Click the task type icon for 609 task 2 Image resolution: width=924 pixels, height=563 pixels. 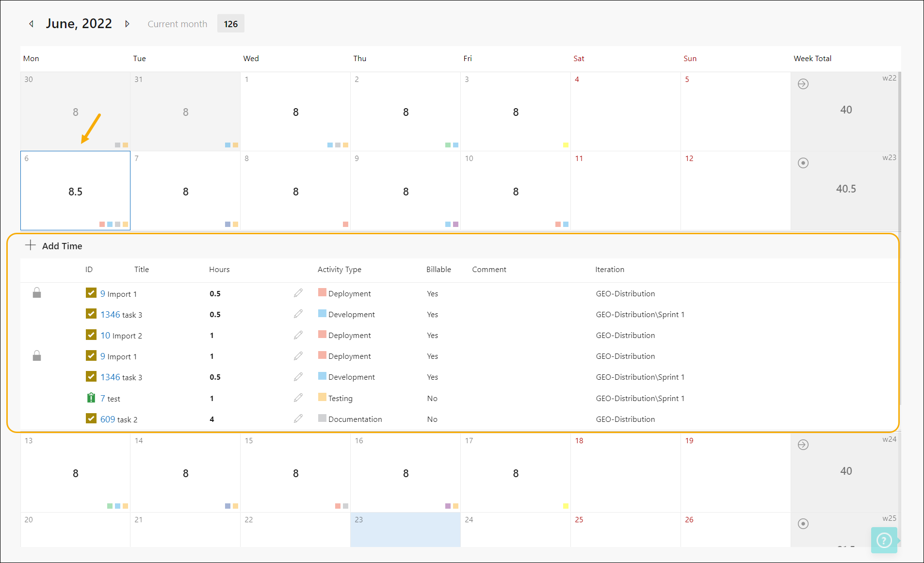(91, 418)
